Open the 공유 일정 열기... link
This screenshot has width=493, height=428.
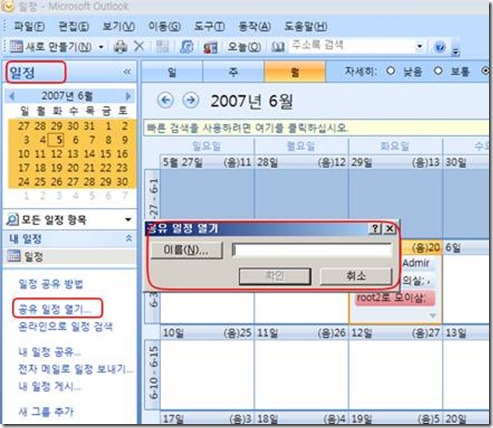click(x=54, y=309)
